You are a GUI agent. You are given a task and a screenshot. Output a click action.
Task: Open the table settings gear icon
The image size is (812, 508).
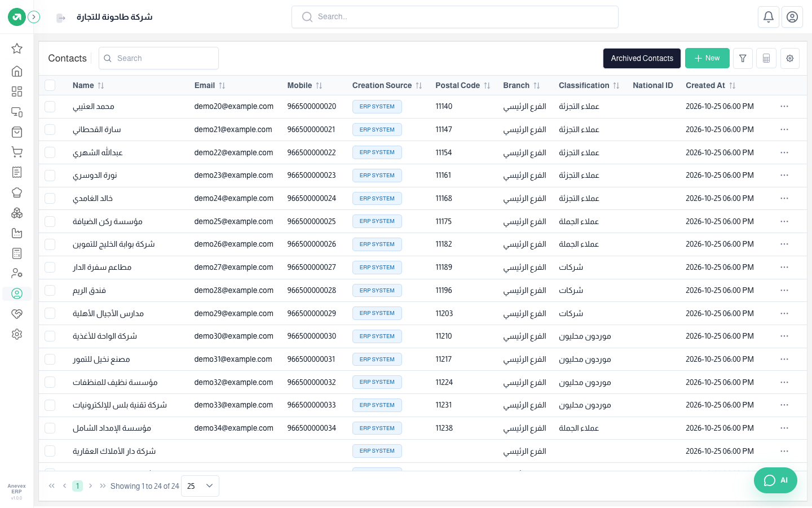tap(790, 58)
